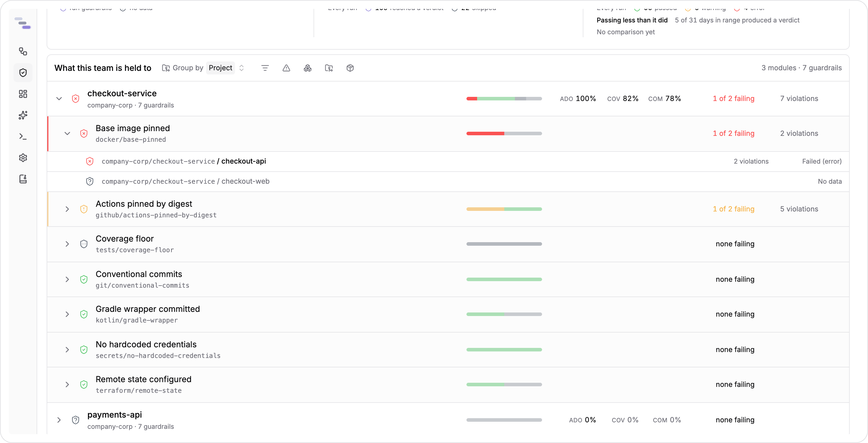Viewport: 868px width, 443px height.
Task: Click the app logo in the sidebar
Action: pos(23,23)
